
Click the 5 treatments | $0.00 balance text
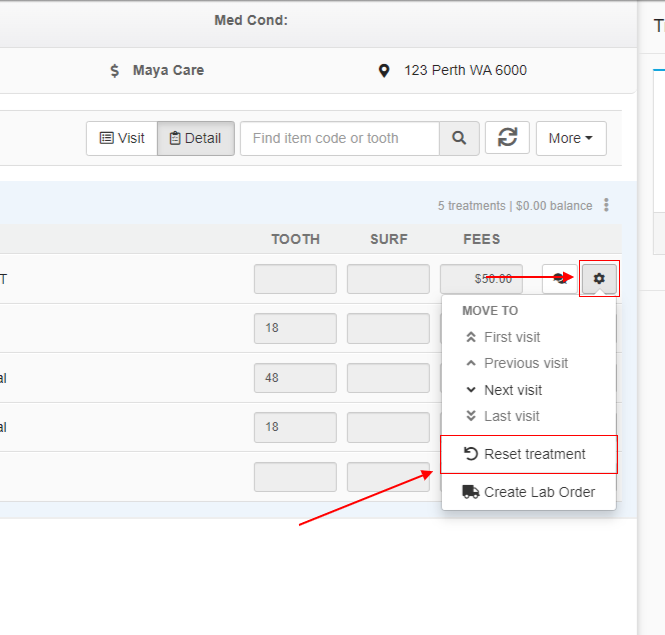pos(515,206)
